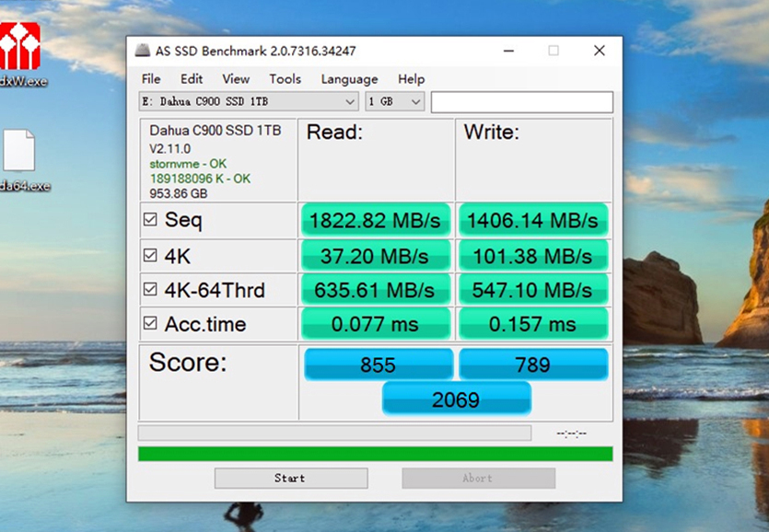Uncheck the 4K test checkbox

pos(150,255)
